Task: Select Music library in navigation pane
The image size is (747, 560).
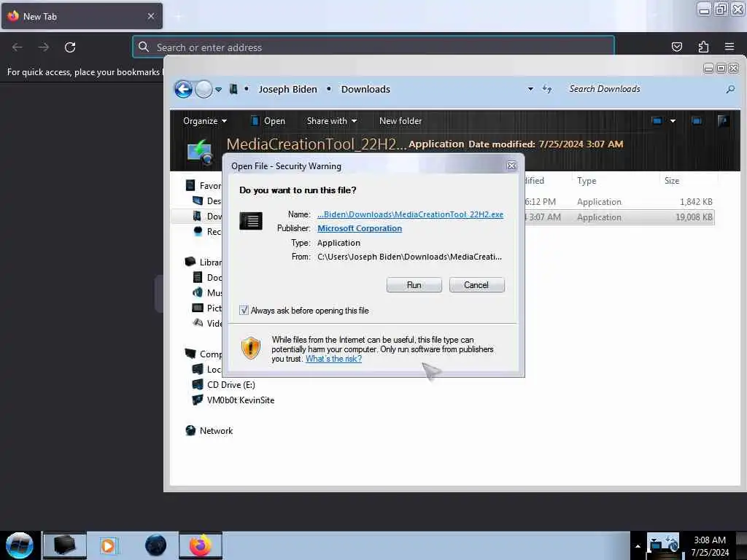Action: coord(207,292)
